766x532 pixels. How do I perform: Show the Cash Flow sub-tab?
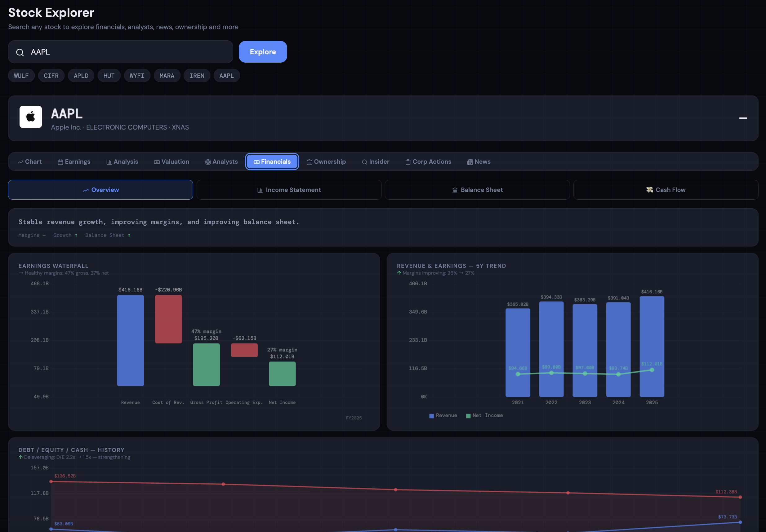[666, 190]
